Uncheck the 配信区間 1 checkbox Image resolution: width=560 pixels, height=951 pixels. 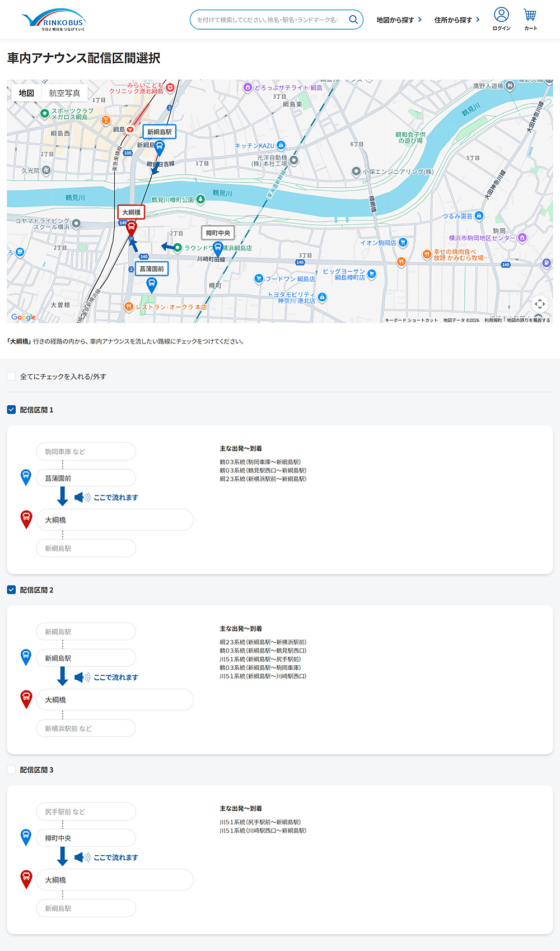[11, 410]
